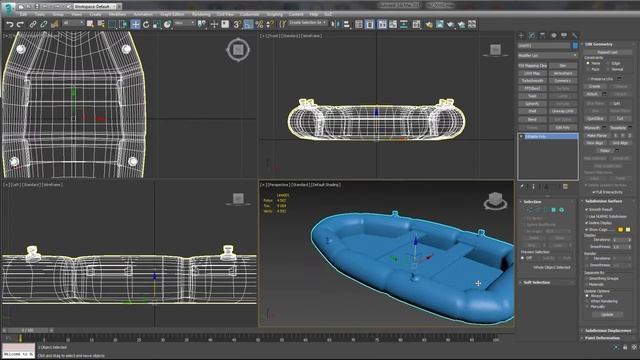Toggle the Spinner Snap icon
This screenshot has height=360, width=640.
click(270, 24)
